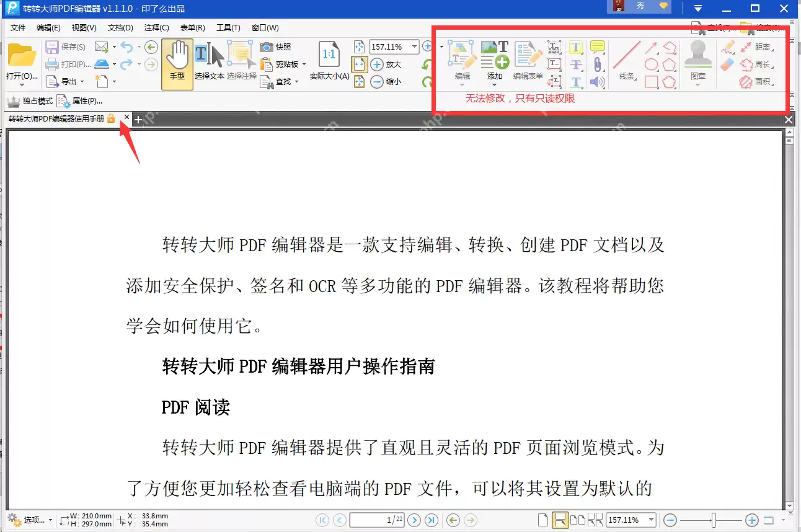801x532 pixels.
Task: Open the zoom percentage dropdown showing 157.11%
Action: [x=412, y=47]
